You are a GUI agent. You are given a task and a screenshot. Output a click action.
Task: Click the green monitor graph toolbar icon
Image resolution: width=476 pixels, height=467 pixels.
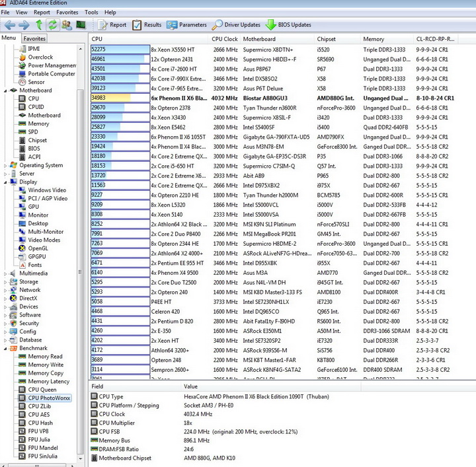tap(81, 25)
